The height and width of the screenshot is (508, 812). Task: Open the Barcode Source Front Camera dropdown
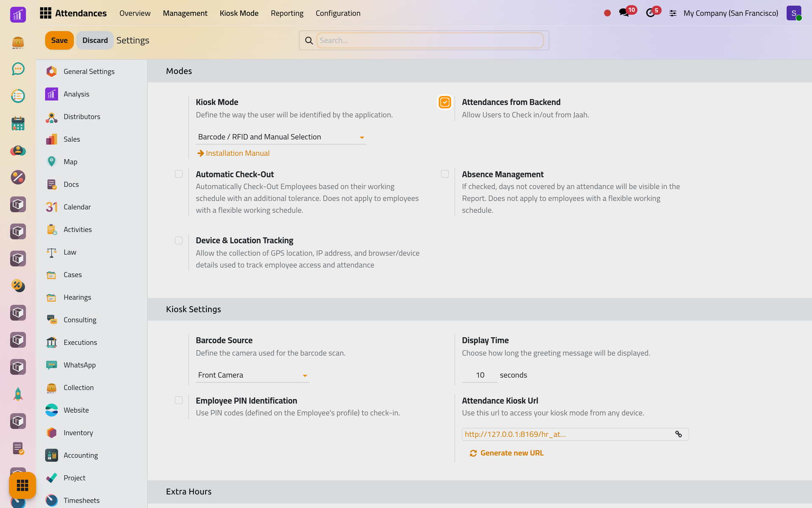(252, 375)
